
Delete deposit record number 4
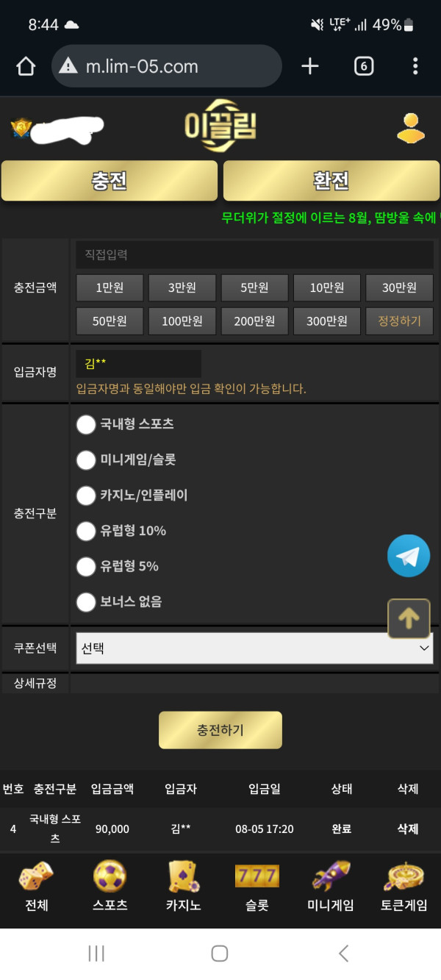[407, 829]
